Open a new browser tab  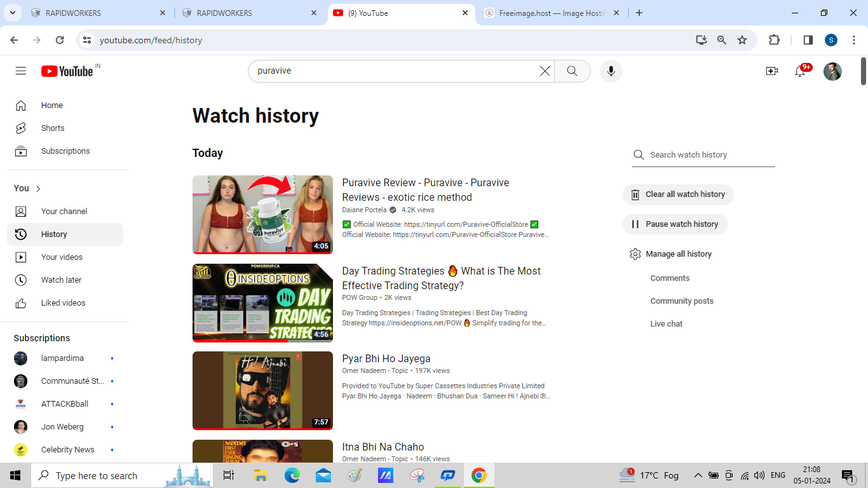(639, 13)
